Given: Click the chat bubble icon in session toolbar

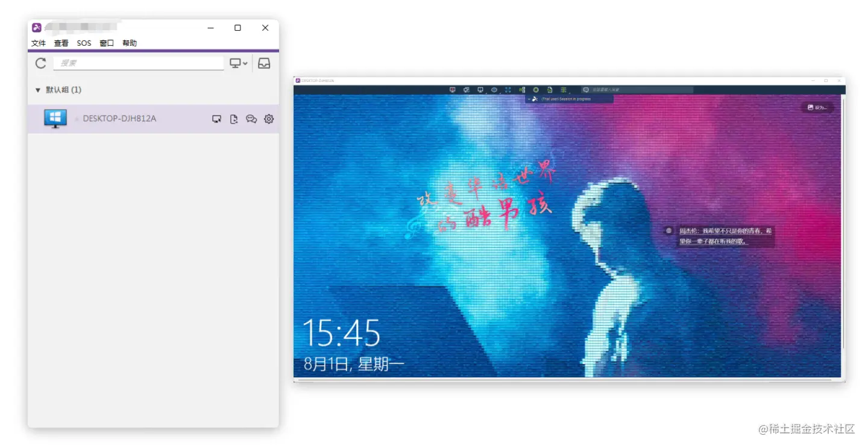Looking at the screenshot, I should pos(586,90).
